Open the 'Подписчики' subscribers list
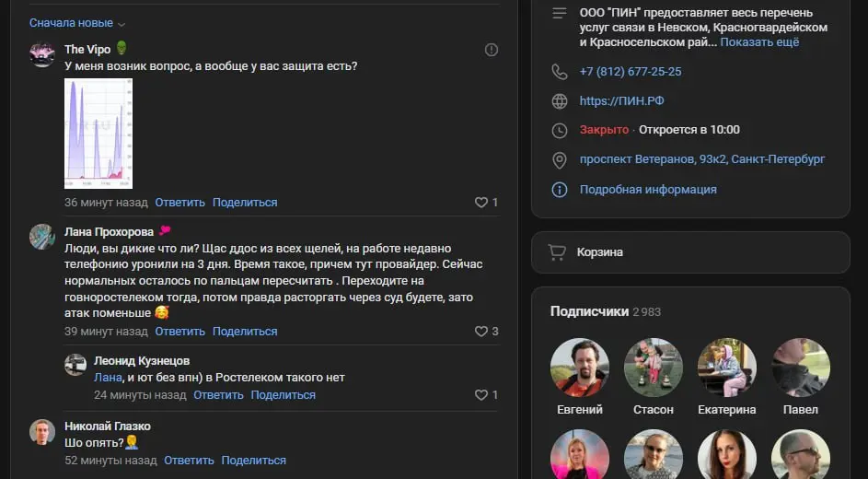The height and width of the screenshot is (479, 868). [589, 311]
